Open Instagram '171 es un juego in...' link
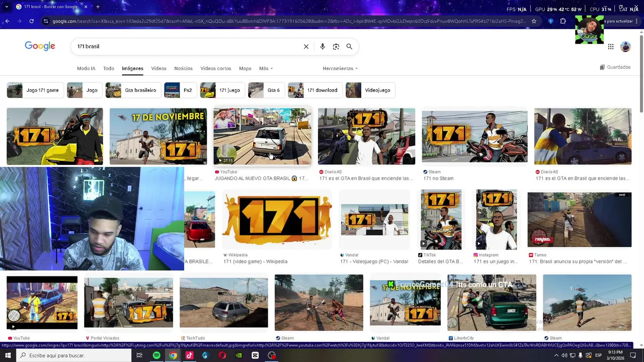 click(x=496, y=261)
